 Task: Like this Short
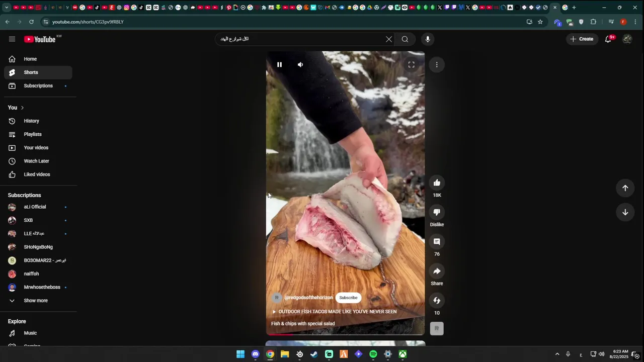(437, 183)
